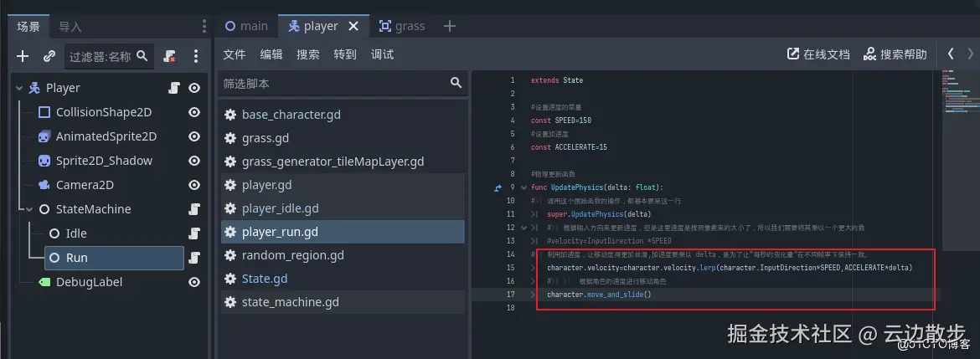
Task: Open 在线文档 online docs
Action: tap(818, 54)
